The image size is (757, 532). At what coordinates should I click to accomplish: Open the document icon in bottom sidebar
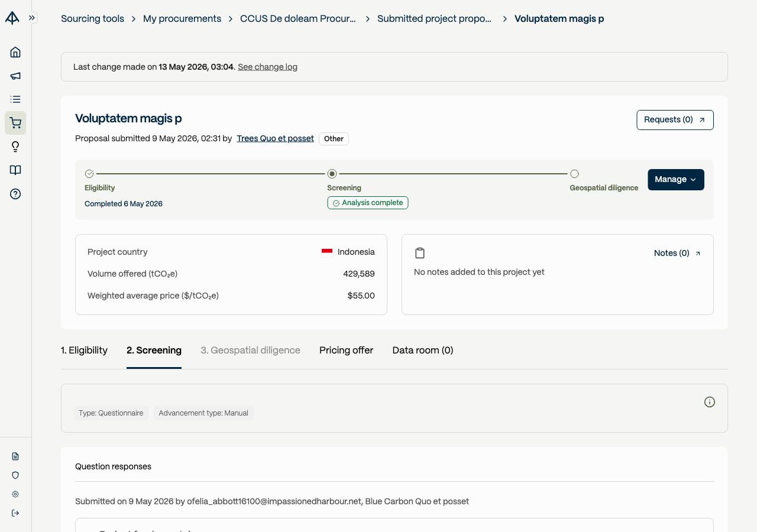15,456
